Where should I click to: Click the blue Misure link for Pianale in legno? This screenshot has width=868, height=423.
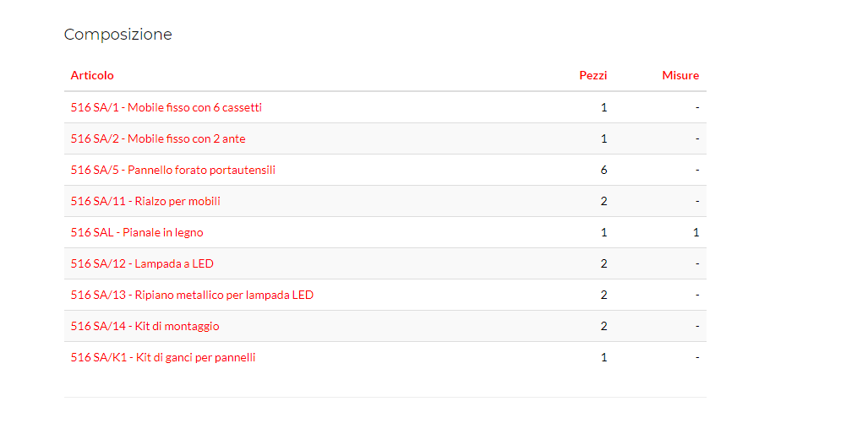696,232
